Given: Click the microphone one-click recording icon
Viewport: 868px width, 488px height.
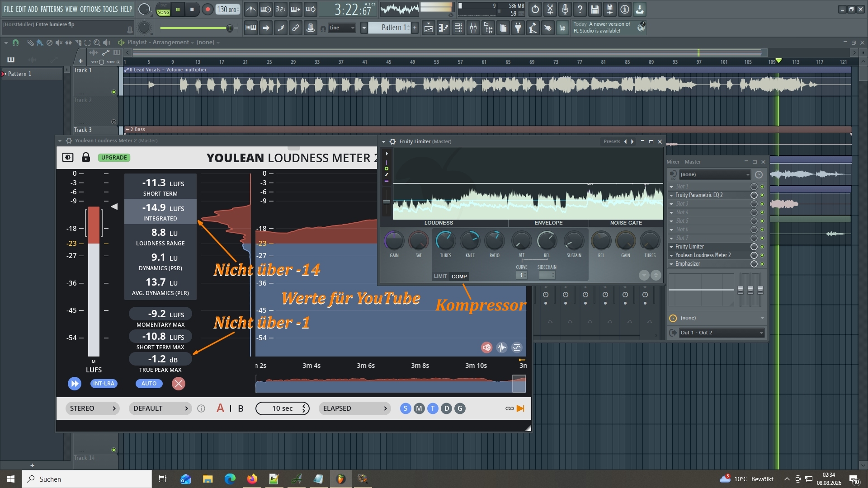Looking at the screenshot, I should click(565, 9).
